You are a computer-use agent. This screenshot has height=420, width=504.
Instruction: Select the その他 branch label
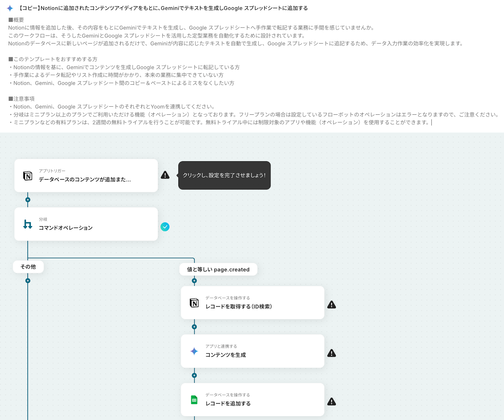click(x=28, y=267)
